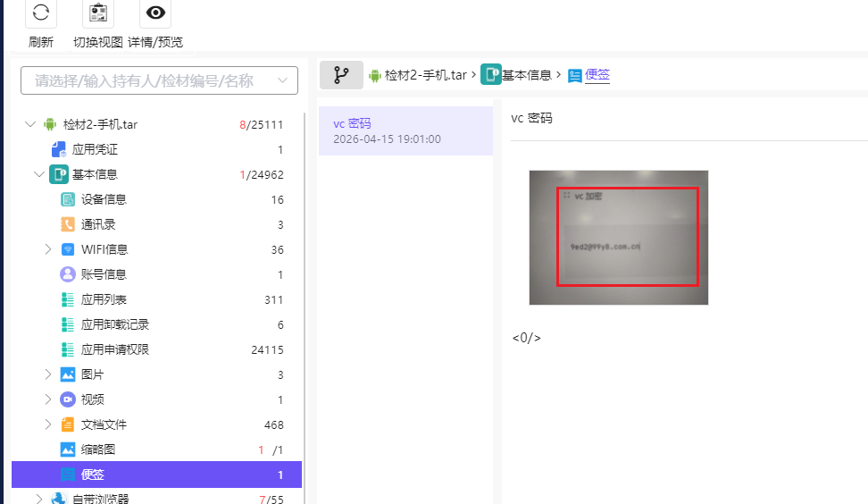
Task: Click the 缩略图 thumbnail icon
Action: (x=68, y=449)
